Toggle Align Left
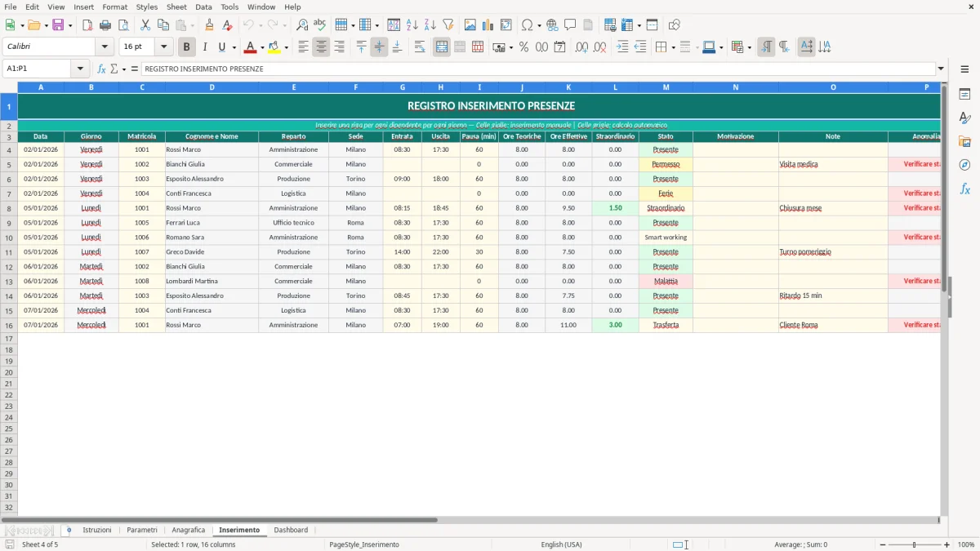Image resolution: width=980 pixels, height=551 pixels. pos(303,47)
